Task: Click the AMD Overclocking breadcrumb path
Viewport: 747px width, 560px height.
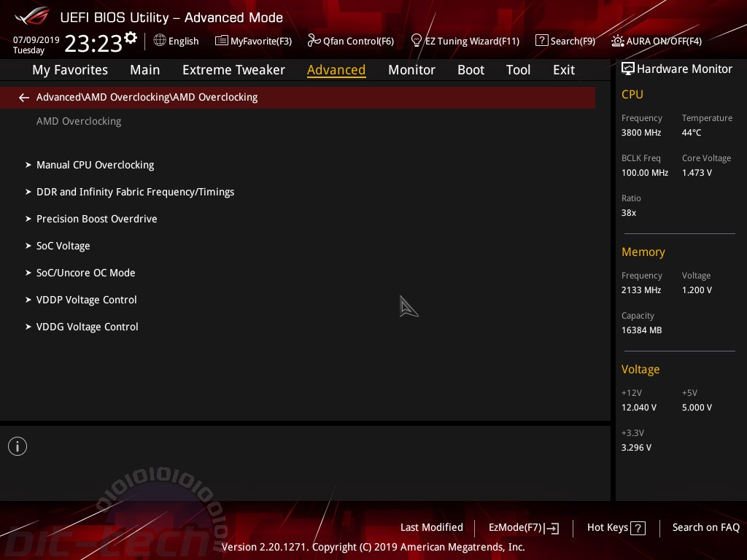Action: pyautogui.click(x=147, y=98)
